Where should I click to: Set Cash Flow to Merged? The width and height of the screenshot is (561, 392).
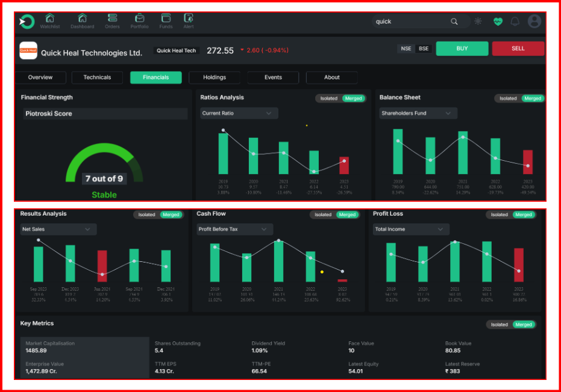click(x=348, y=214)
